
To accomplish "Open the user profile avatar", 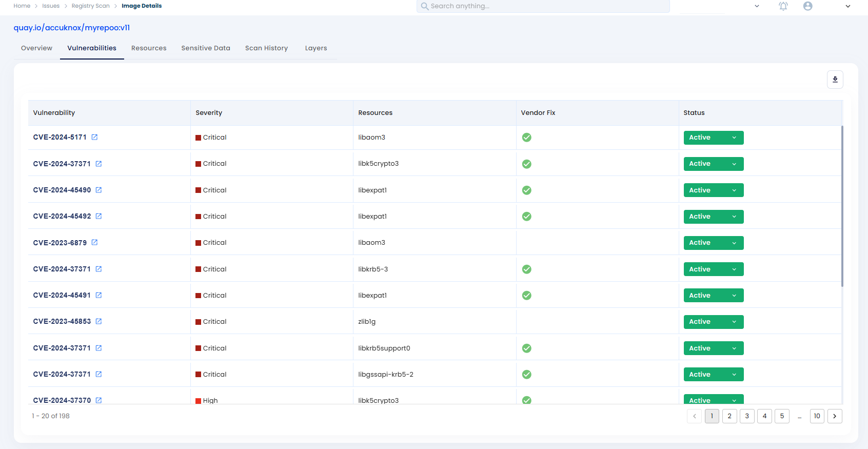I will (x=807, y=6).
